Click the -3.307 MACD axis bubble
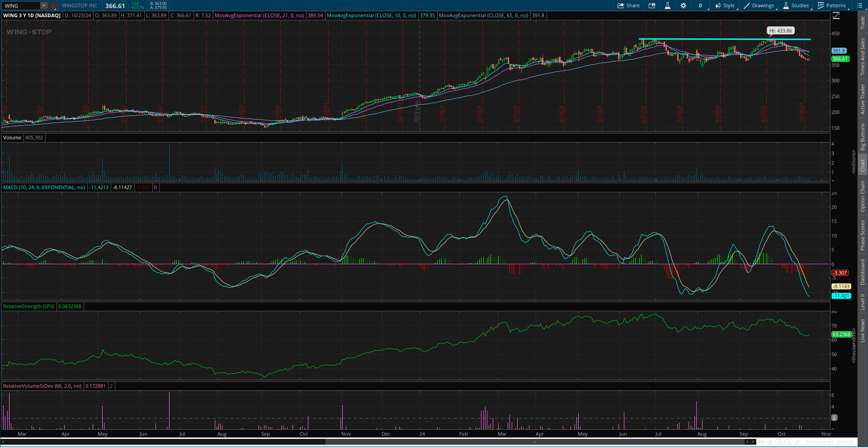Screen dimensions: 868x447 pos(840,273)
